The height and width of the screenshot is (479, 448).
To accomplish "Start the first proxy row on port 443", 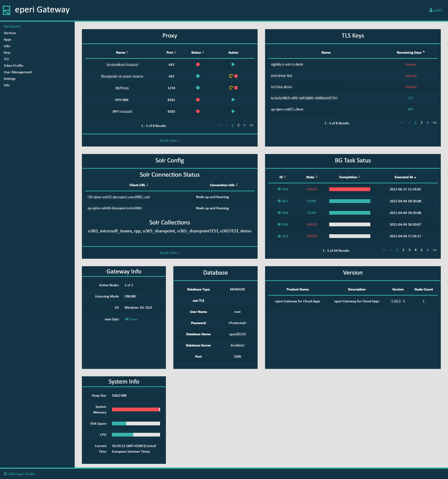I will coord(233,65).
